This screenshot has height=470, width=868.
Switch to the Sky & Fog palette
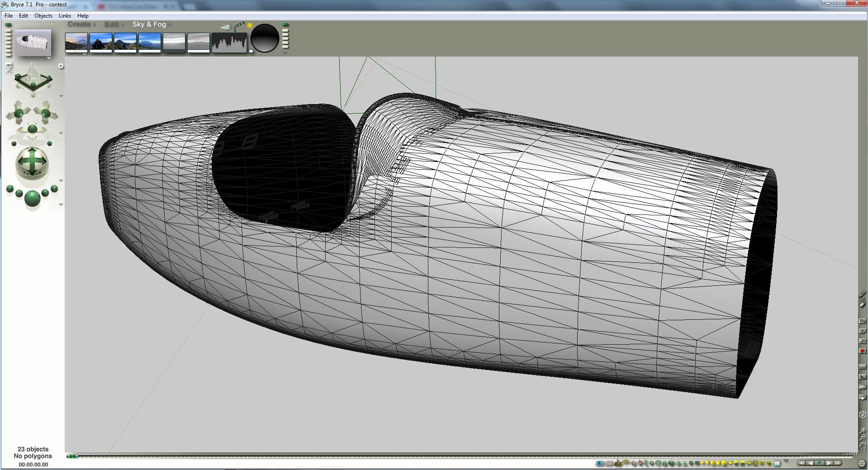pyautogui.click(x=149, y=24)
